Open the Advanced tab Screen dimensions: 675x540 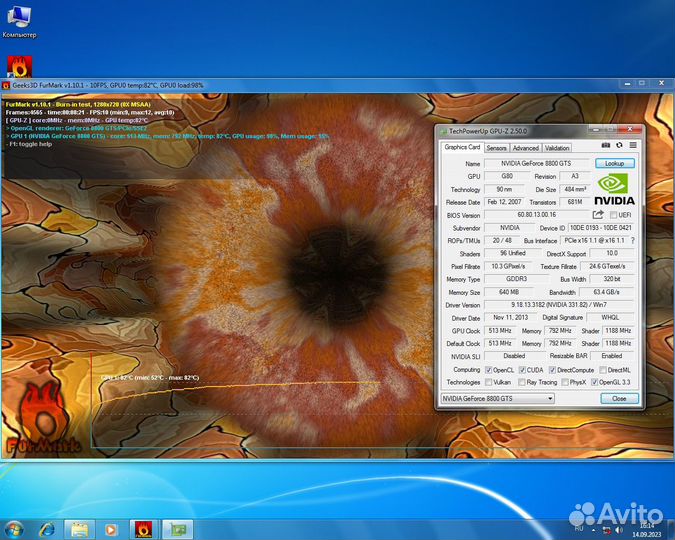[x=525, y=148]
